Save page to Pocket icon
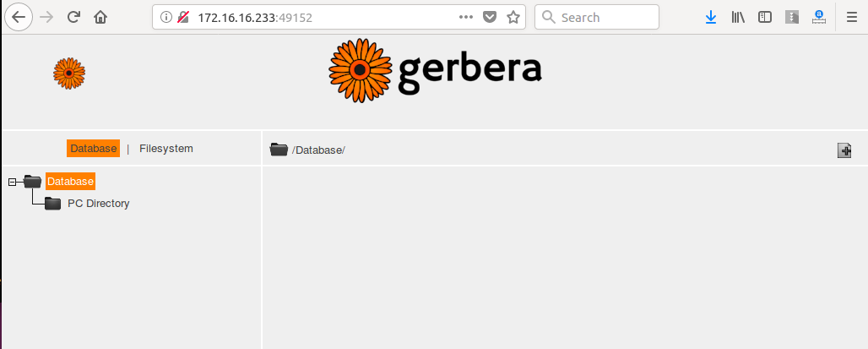868x349 pixels. (490, 17)
